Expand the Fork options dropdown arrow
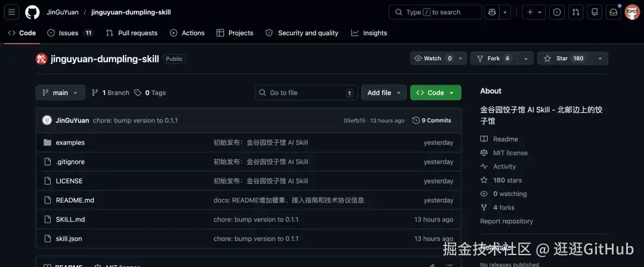 (x=526, y=59)
